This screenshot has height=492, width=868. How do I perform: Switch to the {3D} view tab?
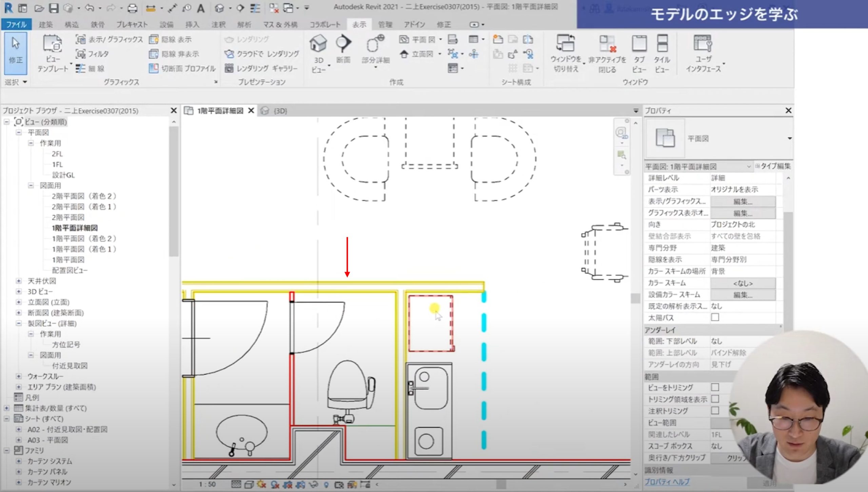(280, 111)
